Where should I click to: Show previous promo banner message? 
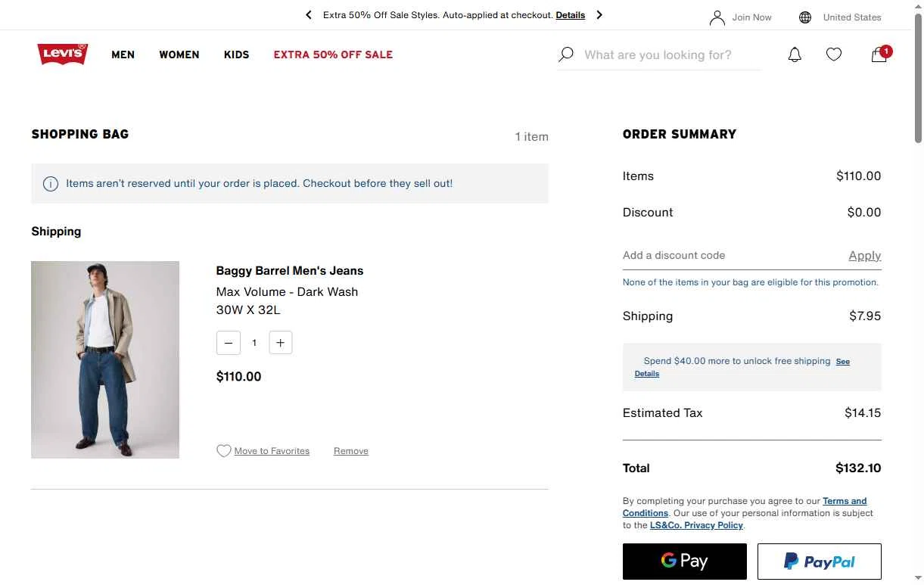pos(309,15)
